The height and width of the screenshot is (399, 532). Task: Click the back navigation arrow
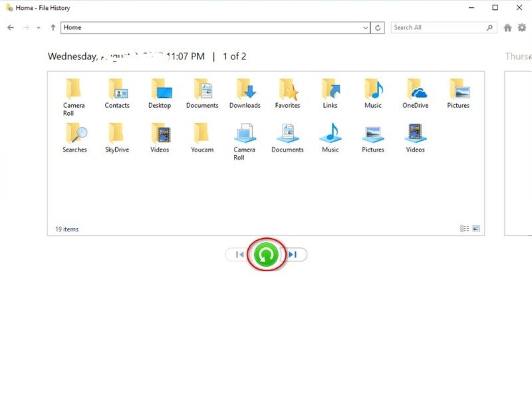point(10,28)
